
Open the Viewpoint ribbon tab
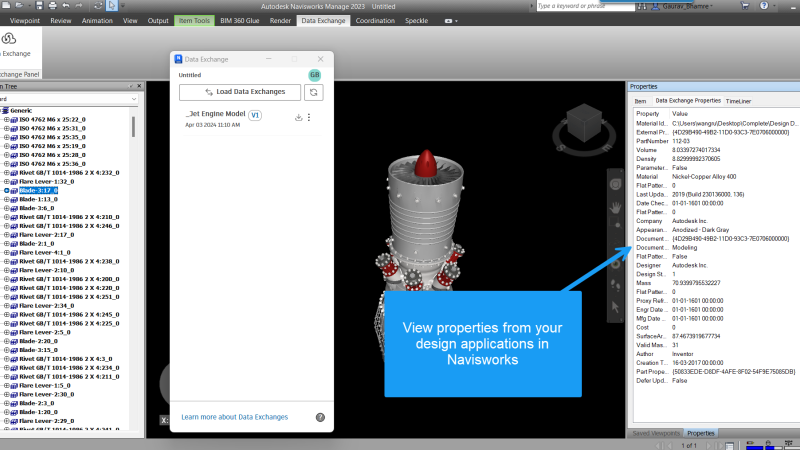tap(24, 20)
